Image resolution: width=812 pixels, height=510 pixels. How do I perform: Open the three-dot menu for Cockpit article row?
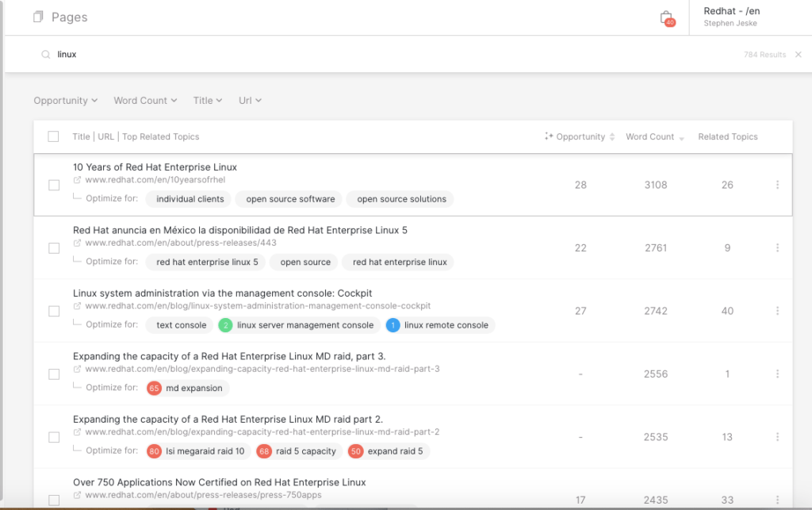point(777,311)
